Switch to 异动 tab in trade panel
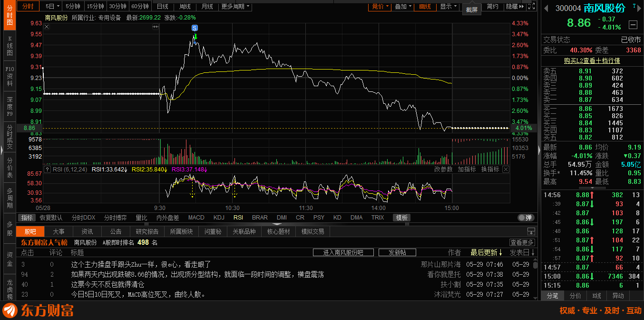 618,296
